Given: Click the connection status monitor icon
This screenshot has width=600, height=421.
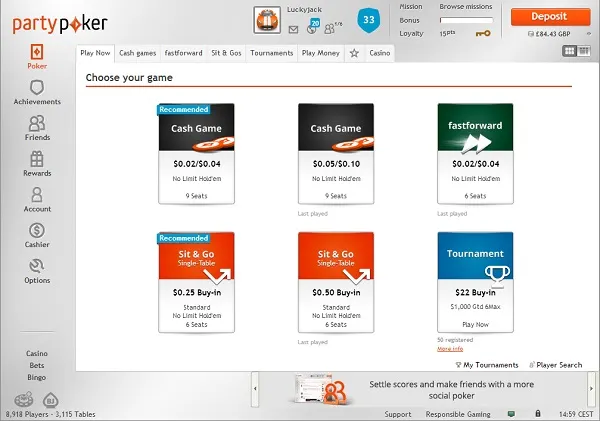Looking at the screenshot, I should point(511,414).
